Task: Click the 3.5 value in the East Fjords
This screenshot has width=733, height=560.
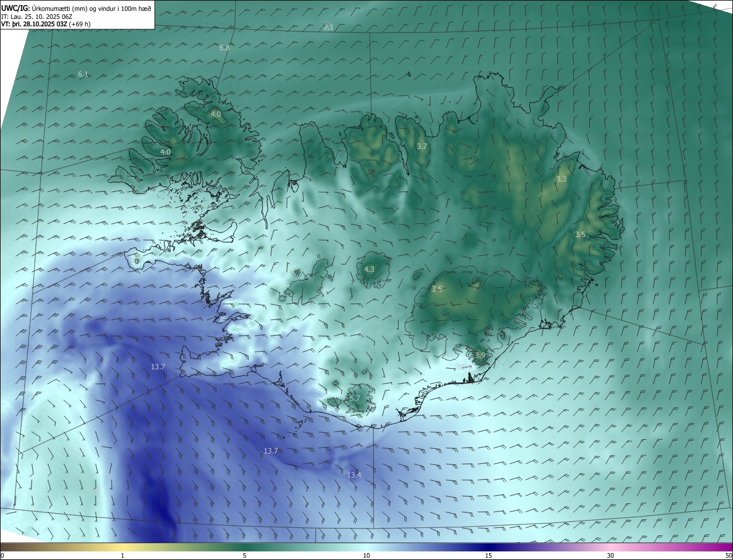Action: tap(580, 235)
